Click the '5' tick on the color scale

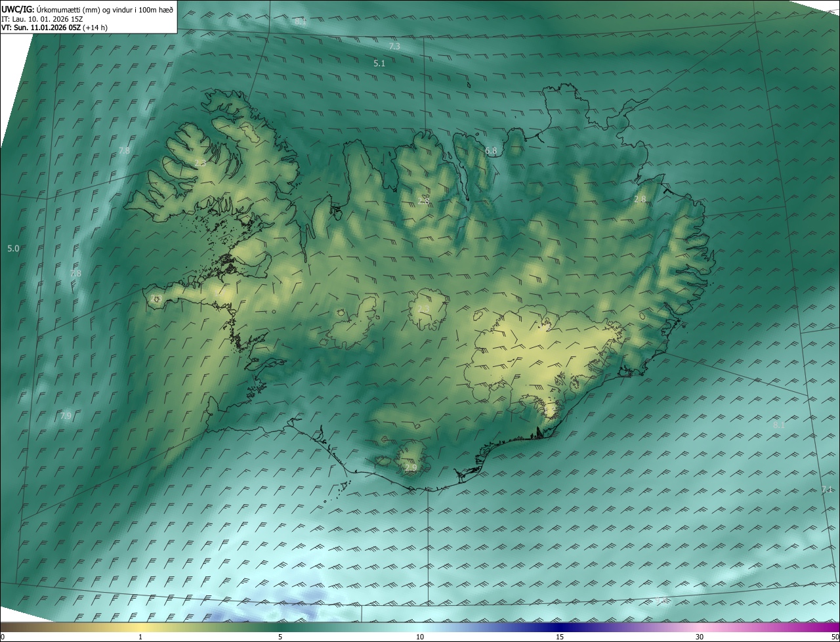(280, 637)
